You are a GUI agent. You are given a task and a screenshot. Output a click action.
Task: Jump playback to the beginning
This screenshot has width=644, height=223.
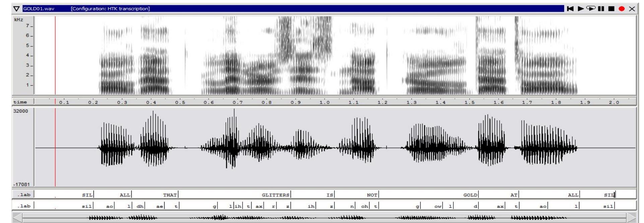[x=570, y=9]
